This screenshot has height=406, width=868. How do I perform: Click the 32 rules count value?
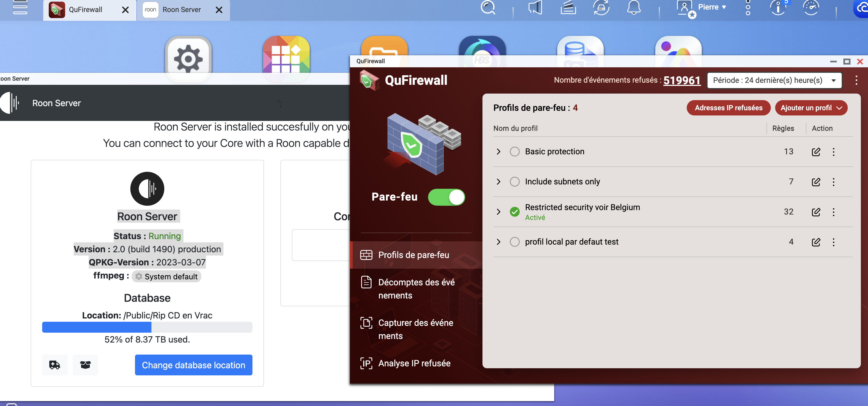788,212
